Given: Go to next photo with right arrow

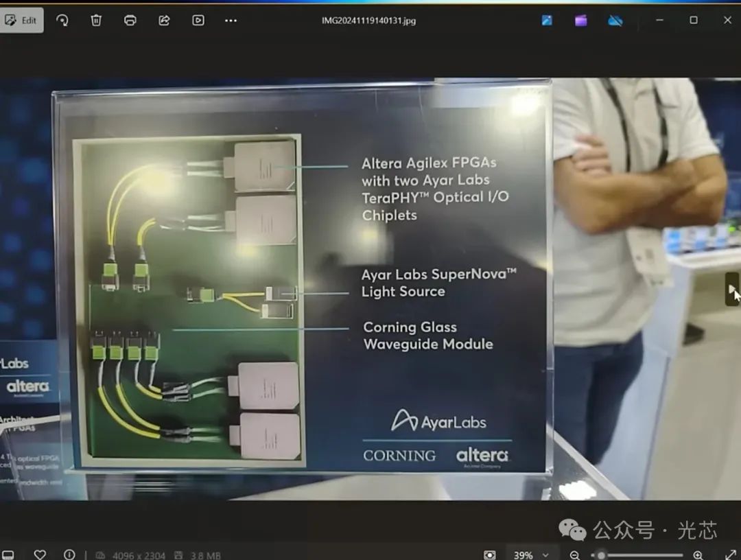Looking at the screenshot, I should [732, 289].
